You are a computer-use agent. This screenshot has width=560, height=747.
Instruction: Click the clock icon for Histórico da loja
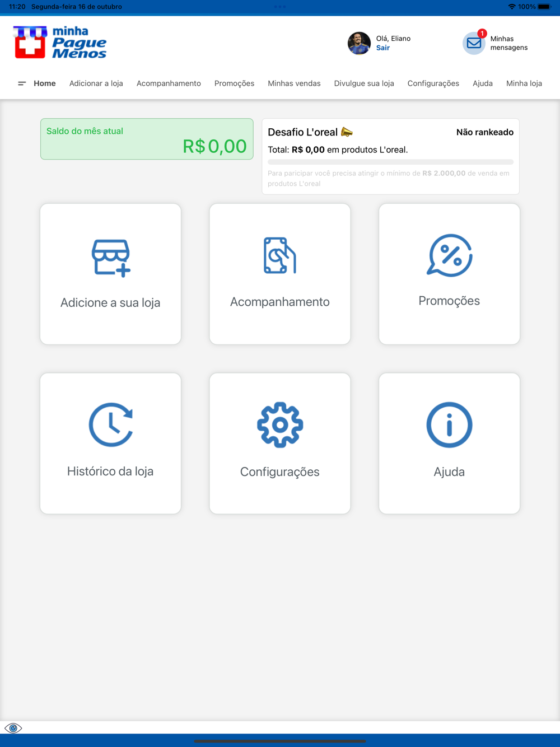tap(111, 424)
